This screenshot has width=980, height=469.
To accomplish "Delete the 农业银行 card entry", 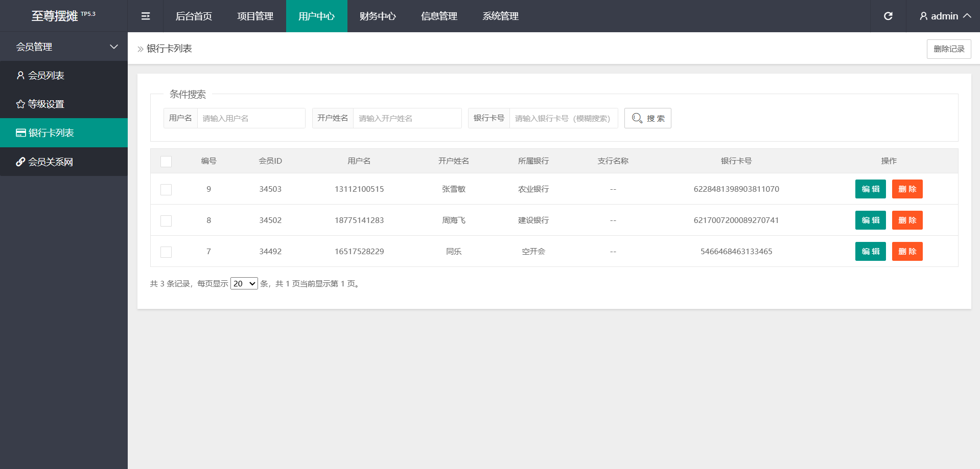I will tap(907, 189).
